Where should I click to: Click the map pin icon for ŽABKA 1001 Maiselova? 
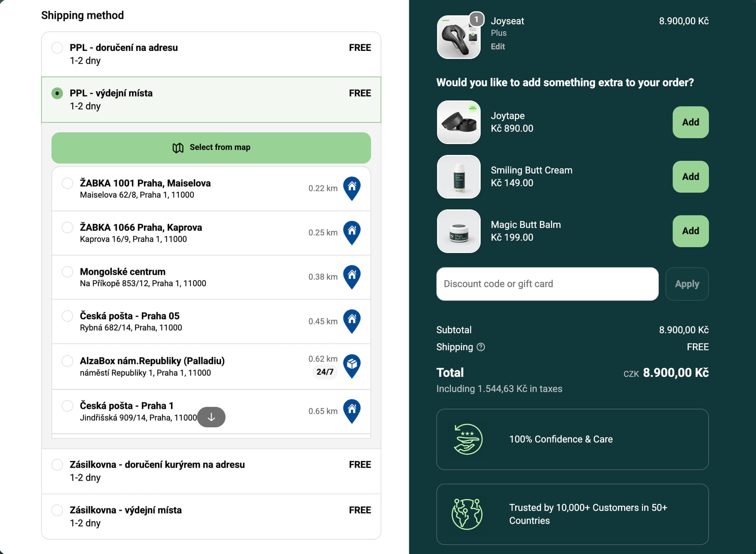tap(352, 189)
